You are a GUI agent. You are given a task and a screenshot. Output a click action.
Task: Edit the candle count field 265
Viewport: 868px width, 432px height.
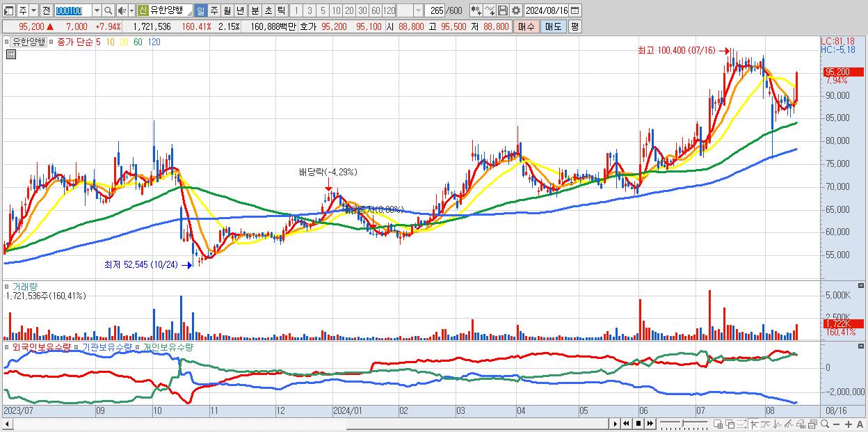pyautogui.click(x=436, y=10)
